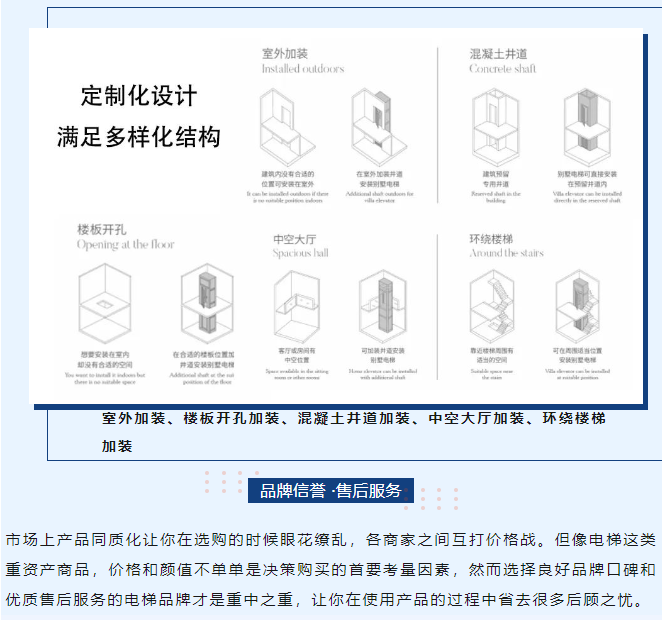Click caption 可加装井道安装别墅电梯
662x620 pixels.
[383, 355]
